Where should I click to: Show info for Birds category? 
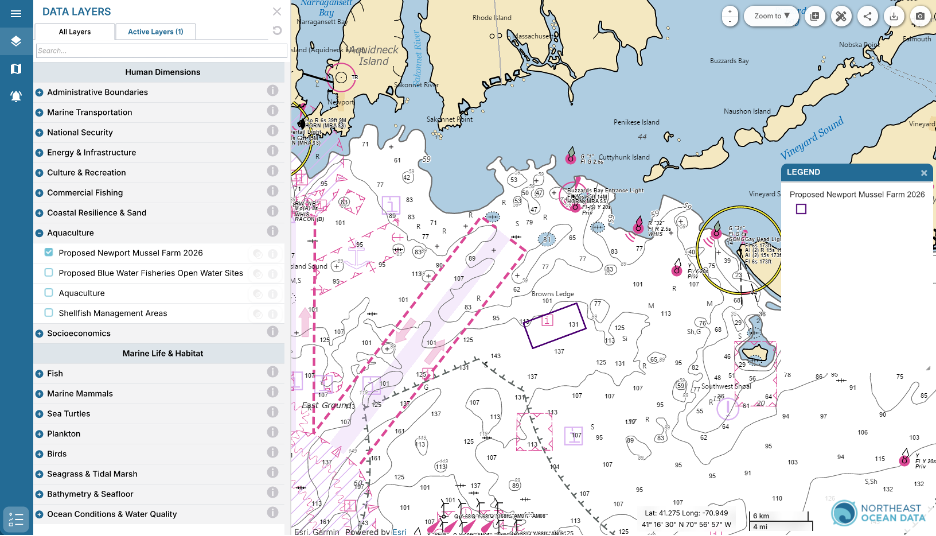click(273, 452)
